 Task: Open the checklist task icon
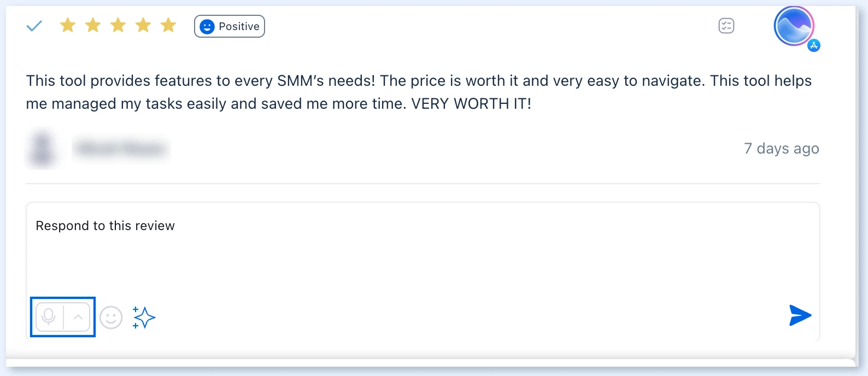[726, 26]
